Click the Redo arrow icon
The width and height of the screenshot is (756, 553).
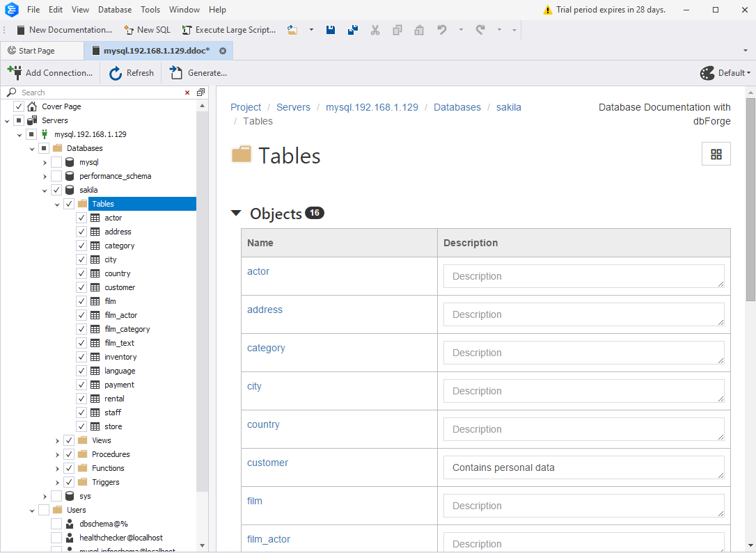(480, 30)
